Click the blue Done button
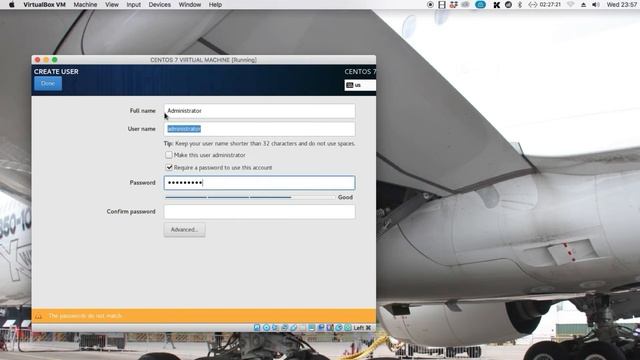The height and width of the screenshot is (360, 640). tap(48, 83)
